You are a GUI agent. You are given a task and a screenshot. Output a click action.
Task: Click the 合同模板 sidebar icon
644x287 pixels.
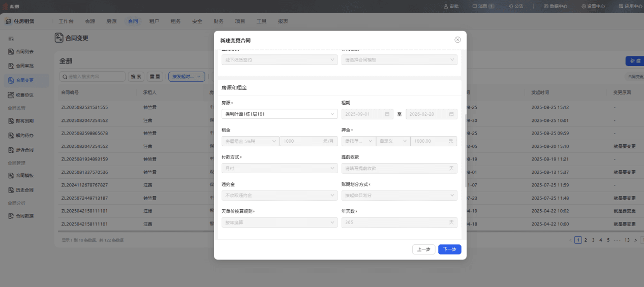[x=11, y=175]
